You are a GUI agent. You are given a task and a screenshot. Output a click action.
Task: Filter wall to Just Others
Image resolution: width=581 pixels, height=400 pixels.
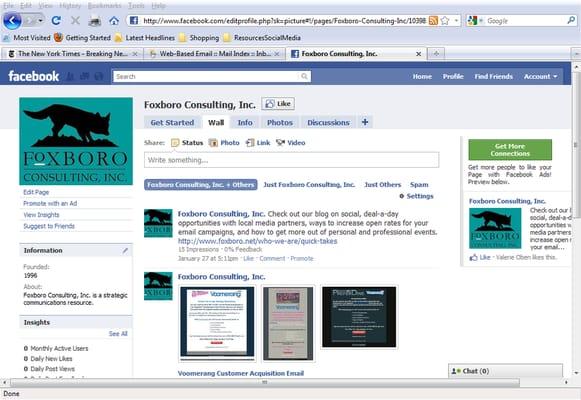(383, 184)
